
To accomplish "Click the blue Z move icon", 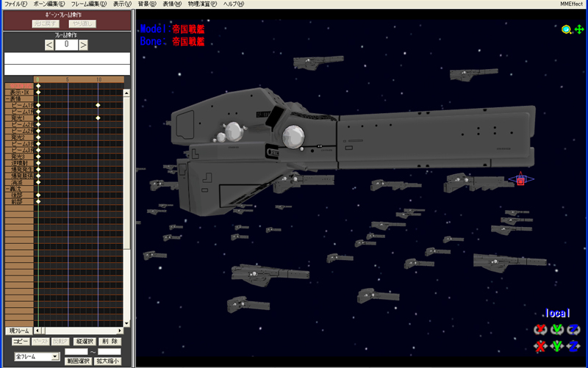I will coord(573,346).
